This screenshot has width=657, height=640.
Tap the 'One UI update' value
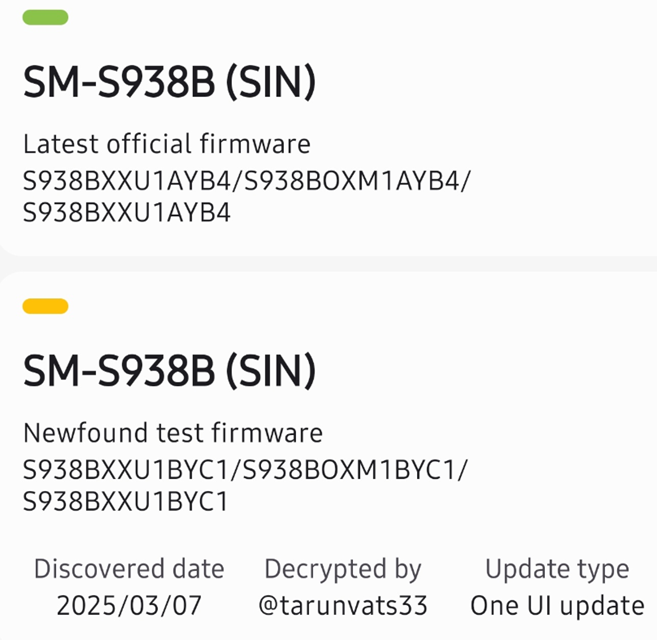(x=557, y=605)
